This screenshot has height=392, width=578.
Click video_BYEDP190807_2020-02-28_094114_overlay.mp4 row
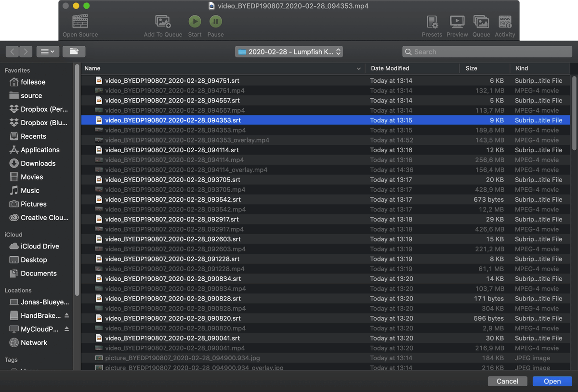pyautogui.click(x=326, y=170)
